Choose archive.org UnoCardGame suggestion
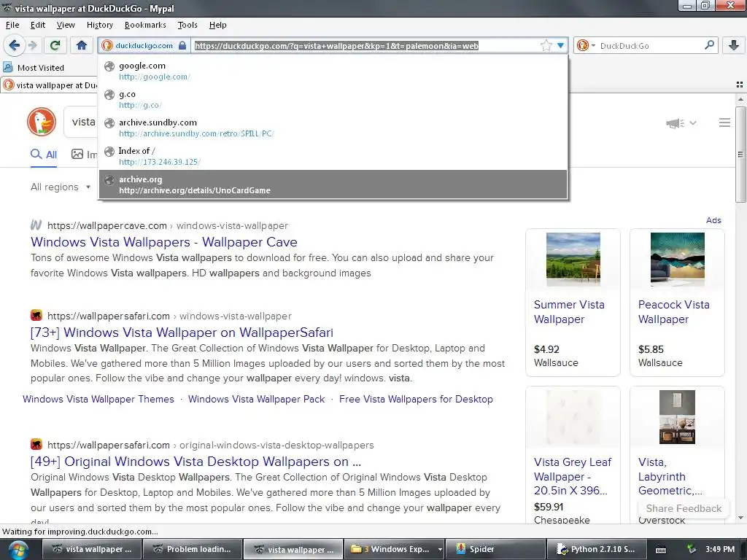 coord(333,184)
